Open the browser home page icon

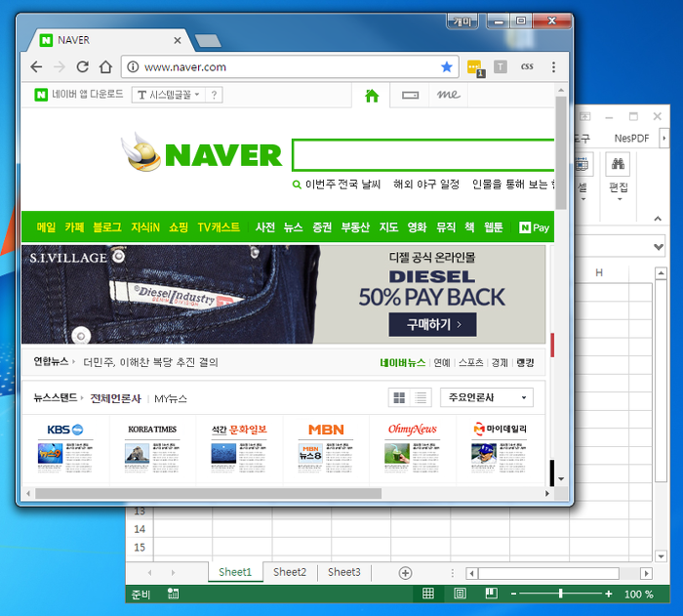105,67
